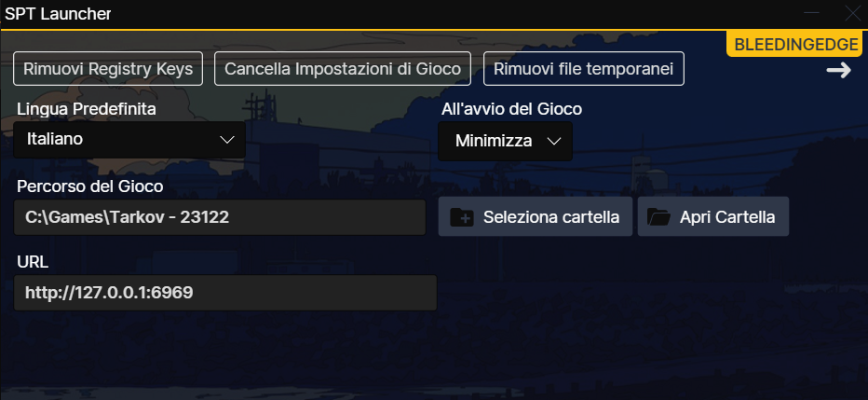Click the SPT Launcher title bar text
The height and width of the screenshot is (400, 868).
tap(58, 14)
